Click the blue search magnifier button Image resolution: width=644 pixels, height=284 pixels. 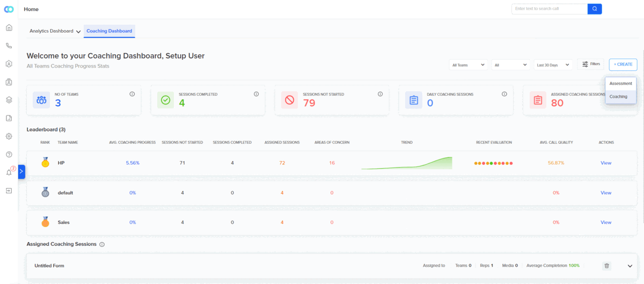click(595, 9)
